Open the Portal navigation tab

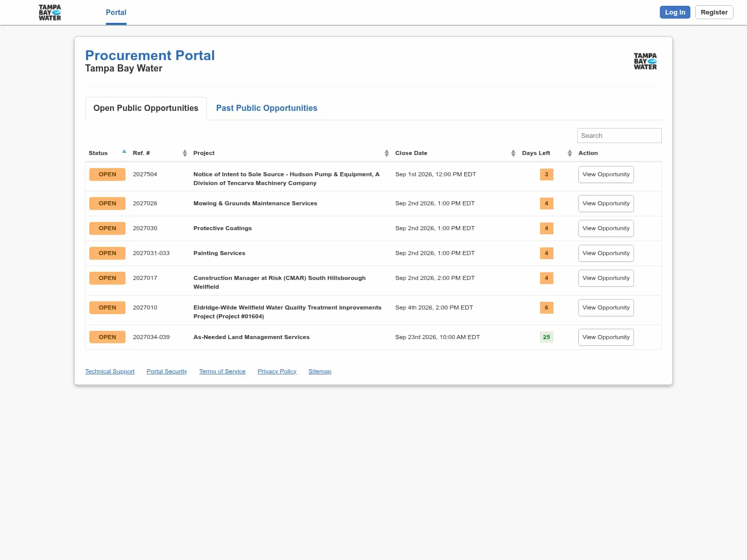[116, 12]
